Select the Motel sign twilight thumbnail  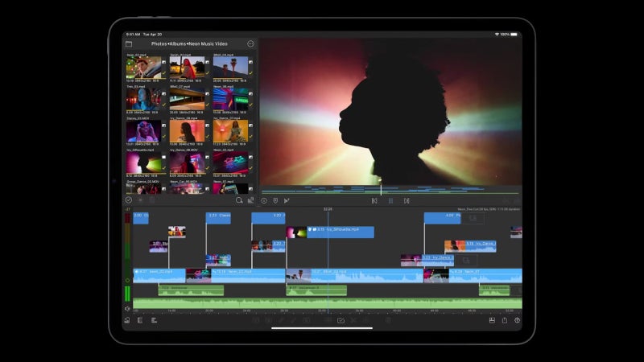(230, 68)
